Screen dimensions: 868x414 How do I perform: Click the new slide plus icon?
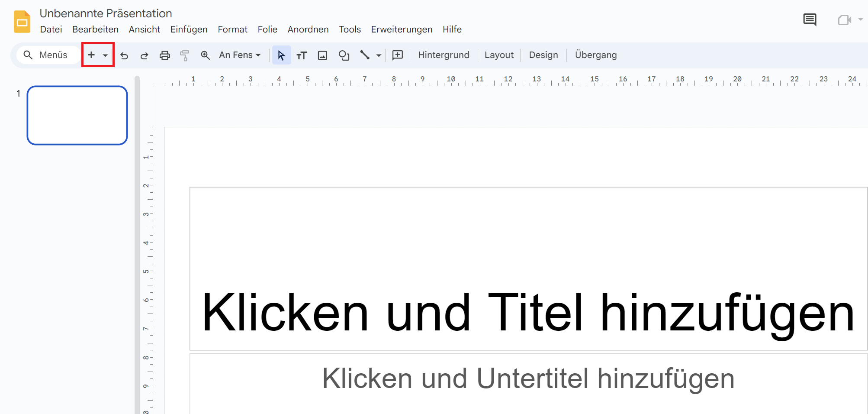91,55
